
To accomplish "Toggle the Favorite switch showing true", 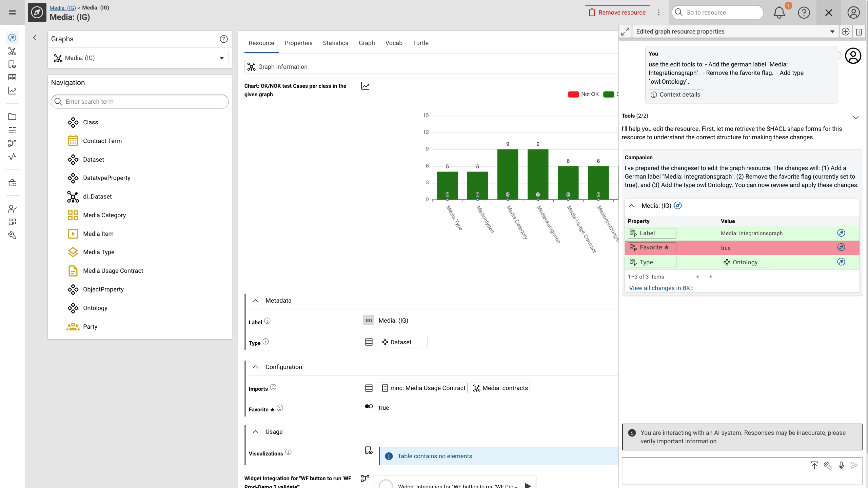I will [369, 406].
